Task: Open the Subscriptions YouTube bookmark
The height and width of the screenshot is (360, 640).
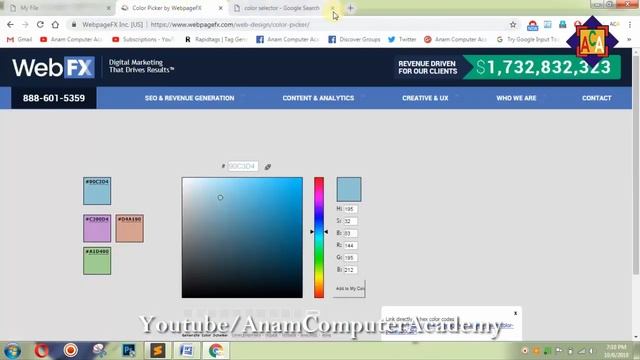Action: 143,39
